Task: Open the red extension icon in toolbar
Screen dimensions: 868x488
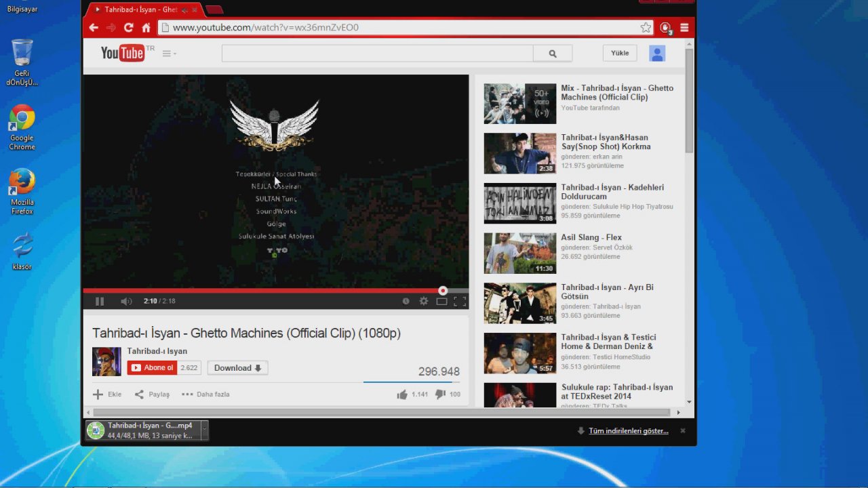Action: click(665, 28)
